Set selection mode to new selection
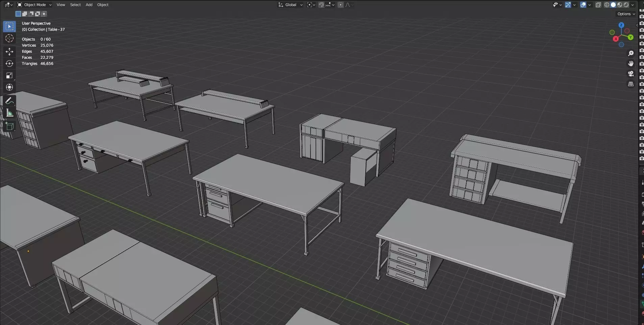 18,14
